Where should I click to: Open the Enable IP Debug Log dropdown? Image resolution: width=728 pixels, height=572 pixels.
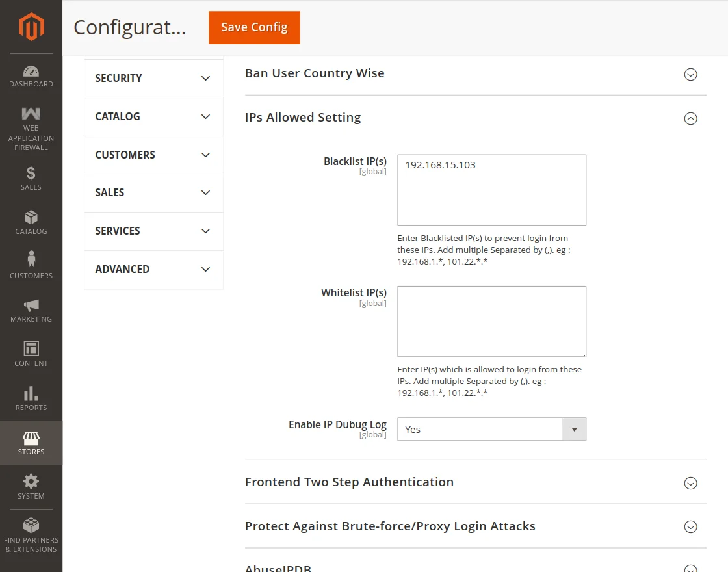[573, 429]
